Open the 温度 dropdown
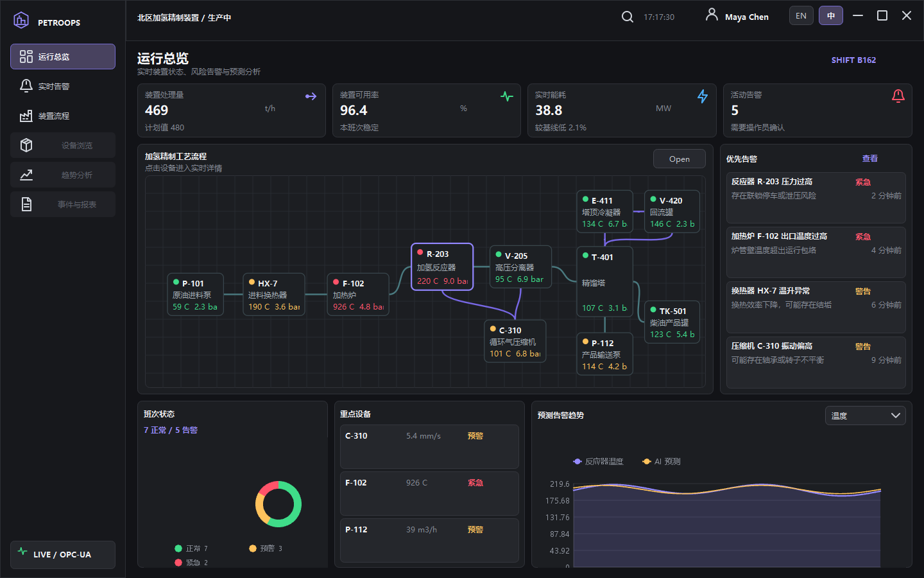 [866, 416]
